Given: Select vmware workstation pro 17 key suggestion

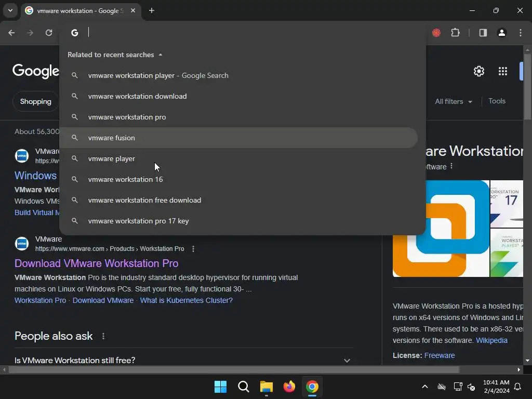Looking at the screenshot, I should click(238, 221).
